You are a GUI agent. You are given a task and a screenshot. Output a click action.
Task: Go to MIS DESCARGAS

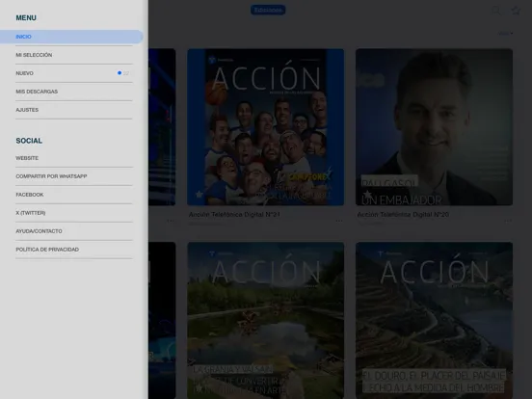[74, 92]
